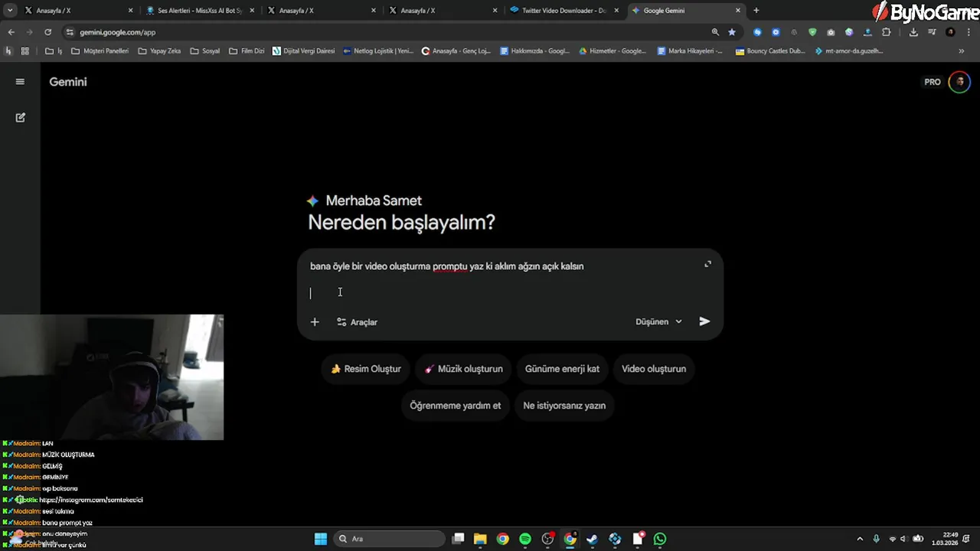Open the zoom magnifier icon in address bar

(x=715, y=32)
